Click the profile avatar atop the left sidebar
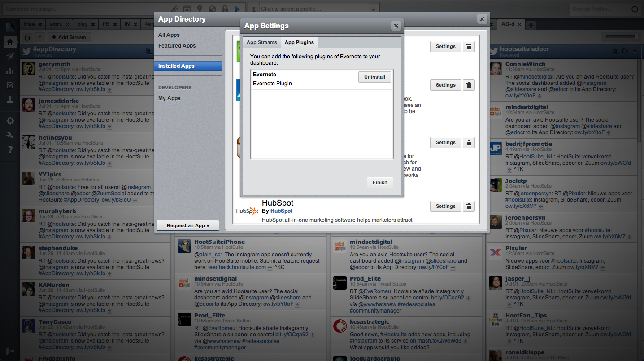 10,26
